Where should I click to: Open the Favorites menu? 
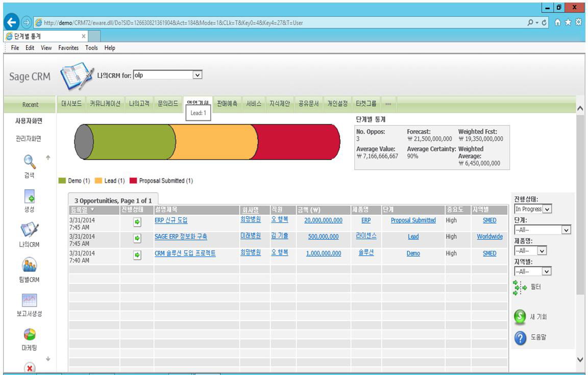click(x=68, y=47)
